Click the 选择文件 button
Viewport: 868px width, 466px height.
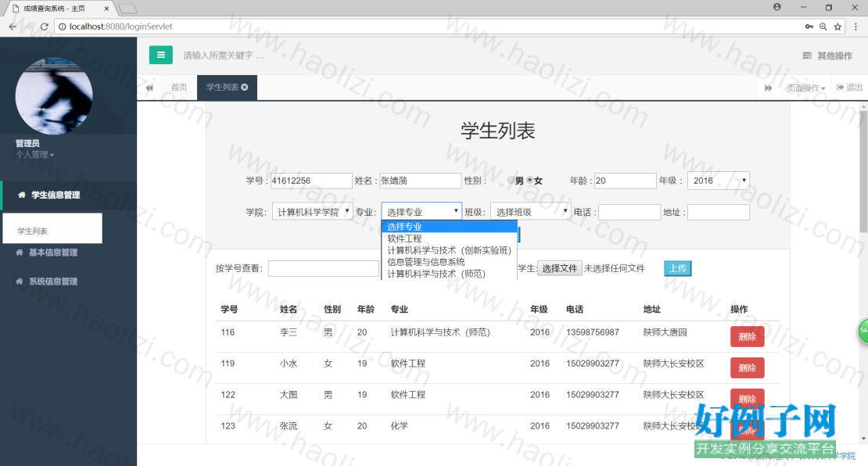(559, 268)
